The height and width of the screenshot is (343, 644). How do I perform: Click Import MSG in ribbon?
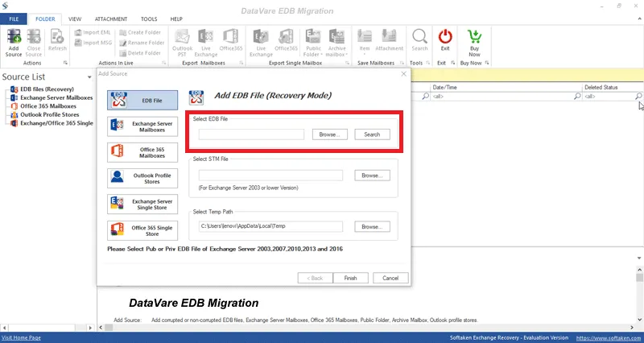coord(93,43)
